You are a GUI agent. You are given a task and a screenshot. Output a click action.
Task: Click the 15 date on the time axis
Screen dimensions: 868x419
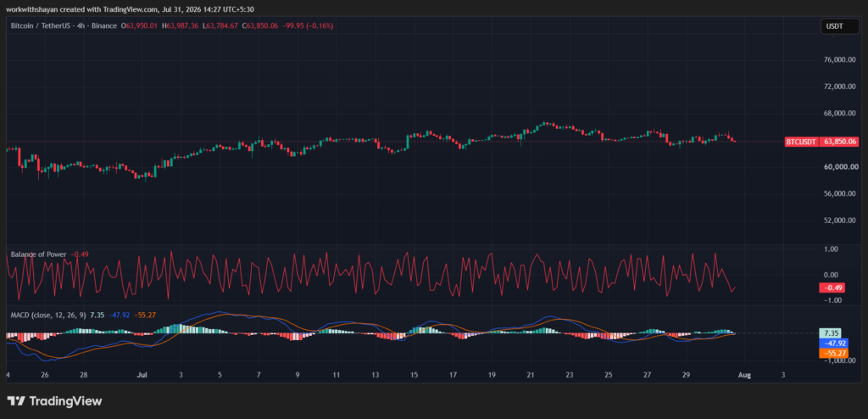pyautogui.click(x=414, y=375)
